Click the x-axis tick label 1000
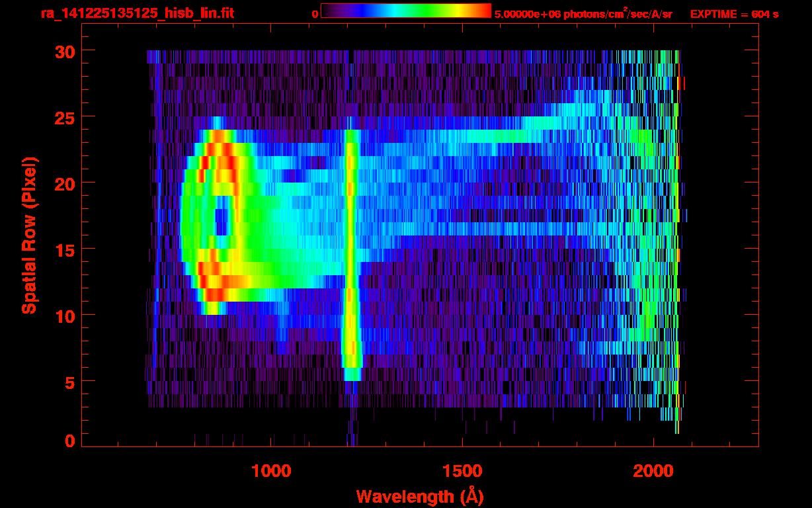The width and height of the screenshot is (812, 508). click(271, 471)
